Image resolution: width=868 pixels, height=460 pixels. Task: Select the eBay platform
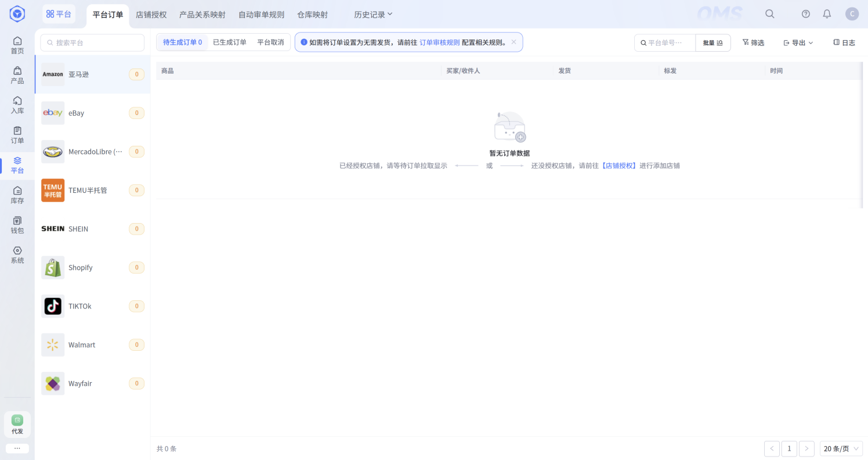coord(93,113)
